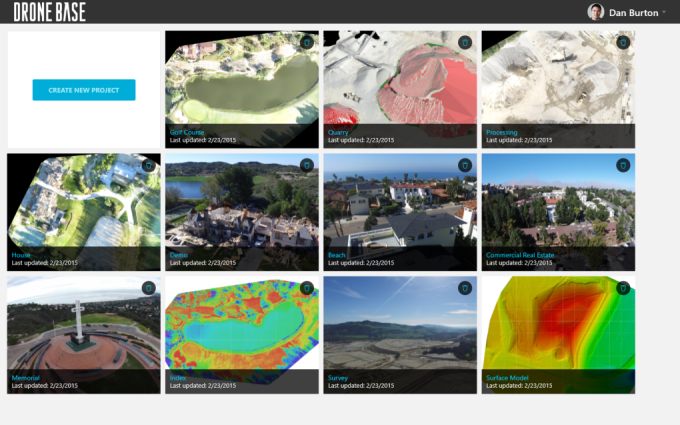Click the Create New Project button
The height and width of the screenshot is (425, 680).
coord(84,90)
